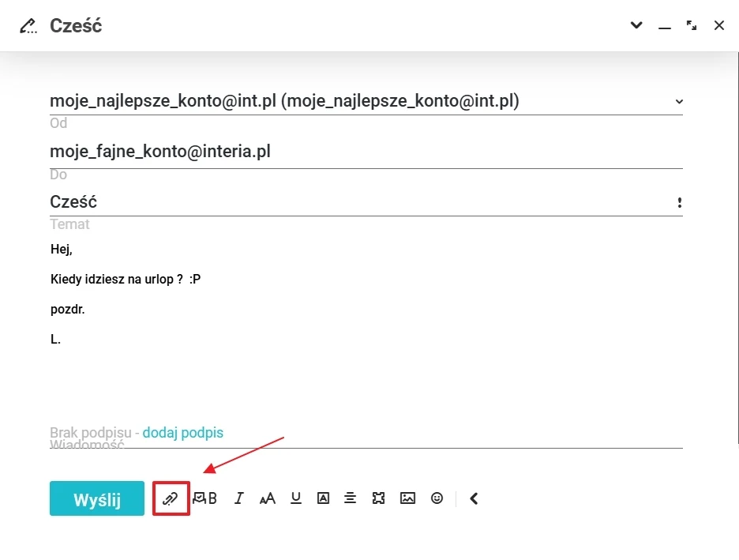Open the font size option
Screen dimensions: 739x560
coord(267,498)
